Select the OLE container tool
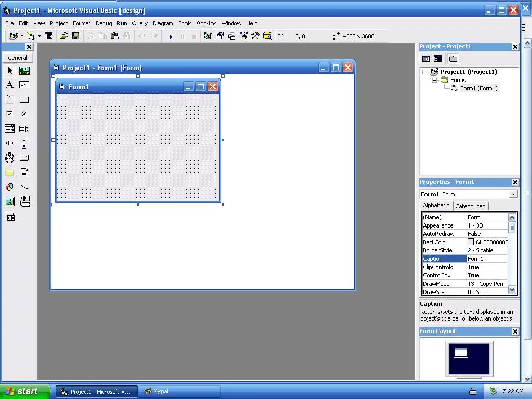 point(10,216)
